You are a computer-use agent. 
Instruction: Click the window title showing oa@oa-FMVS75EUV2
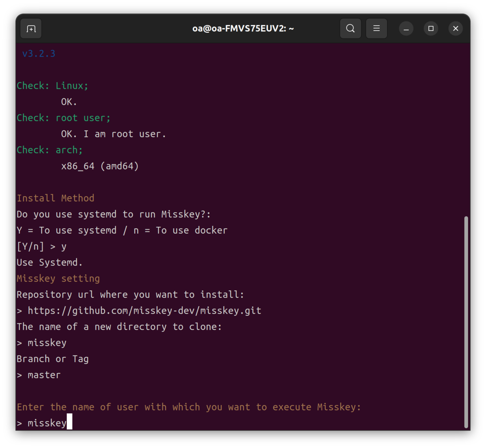243,28
